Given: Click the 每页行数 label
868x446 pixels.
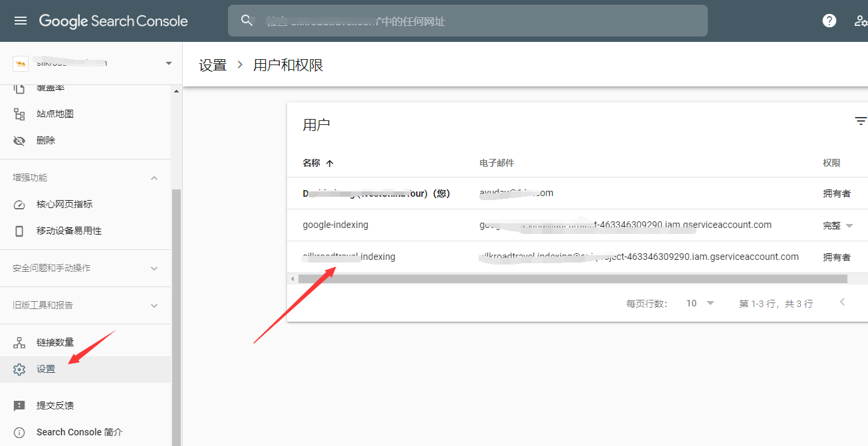Looking at the screenshot, I should [647, 303].
